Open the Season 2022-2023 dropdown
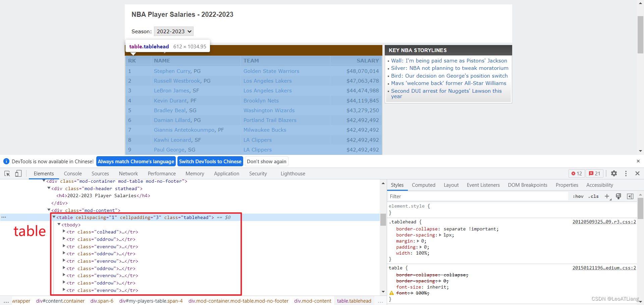Image resolution: width=644 pixels, height=305 pixels. pos(174,31)
